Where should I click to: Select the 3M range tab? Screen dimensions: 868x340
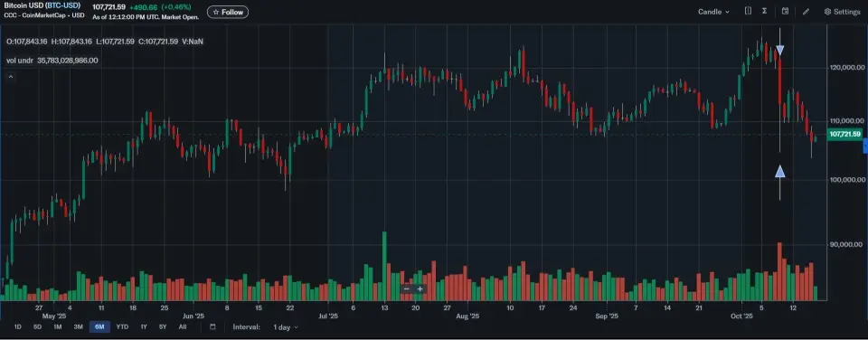[x=78, y=327]
